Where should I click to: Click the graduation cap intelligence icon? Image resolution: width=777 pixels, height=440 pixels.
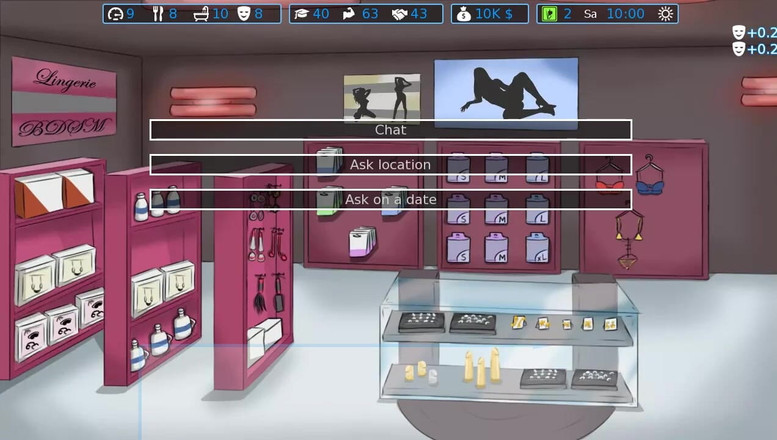pos(301,14)
